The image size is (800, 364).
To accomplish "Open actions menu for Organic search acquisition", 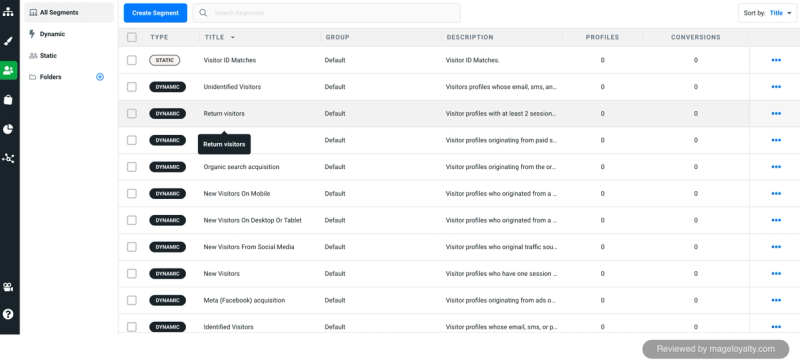I will point(776,167).
